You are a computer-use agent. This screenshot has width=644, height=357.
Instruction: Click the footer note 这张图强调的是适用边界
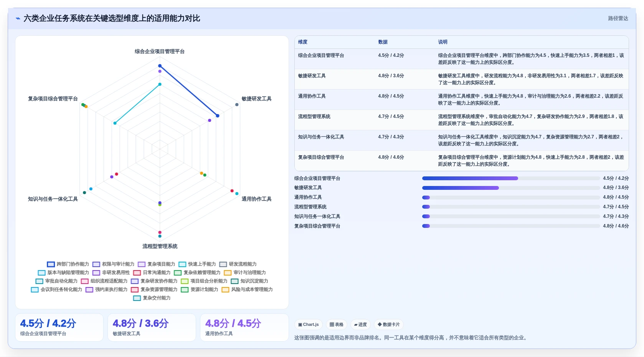pos(411,338)
